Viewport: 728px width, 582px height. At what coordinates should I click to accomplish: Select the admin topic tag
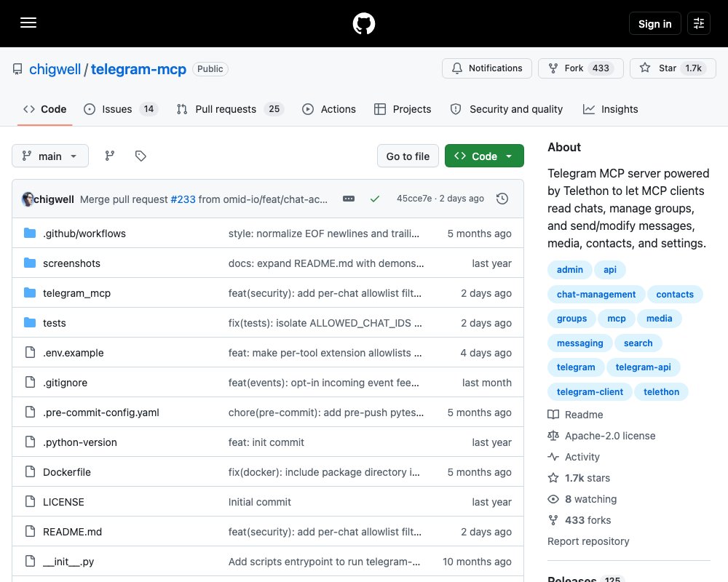point(570,270)
